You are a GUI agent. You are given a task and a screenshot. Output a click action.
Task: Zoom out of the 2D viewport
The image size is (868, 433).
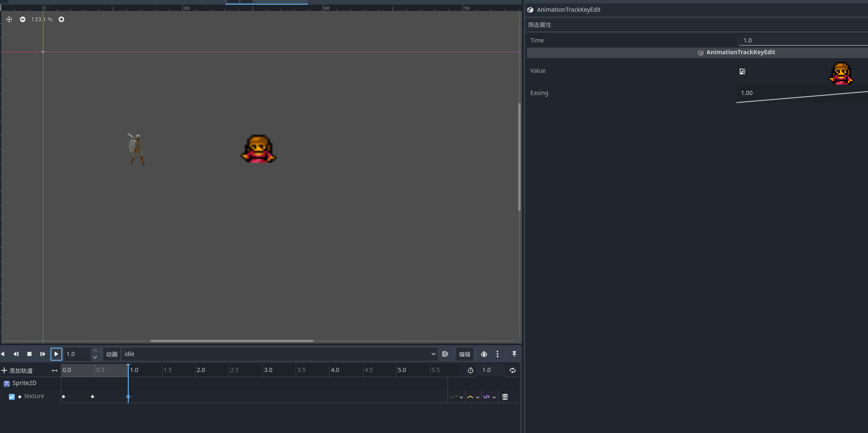pos(23,19)
